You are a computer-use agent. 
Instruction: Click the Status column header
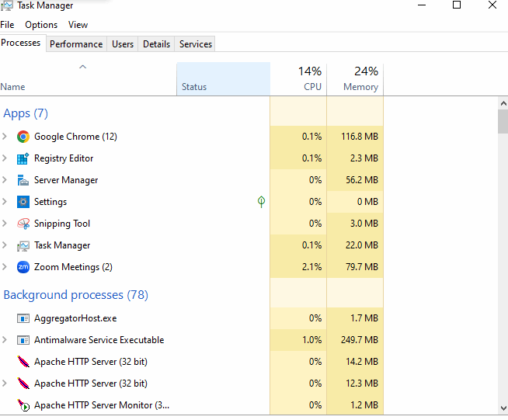coord(223,79)
